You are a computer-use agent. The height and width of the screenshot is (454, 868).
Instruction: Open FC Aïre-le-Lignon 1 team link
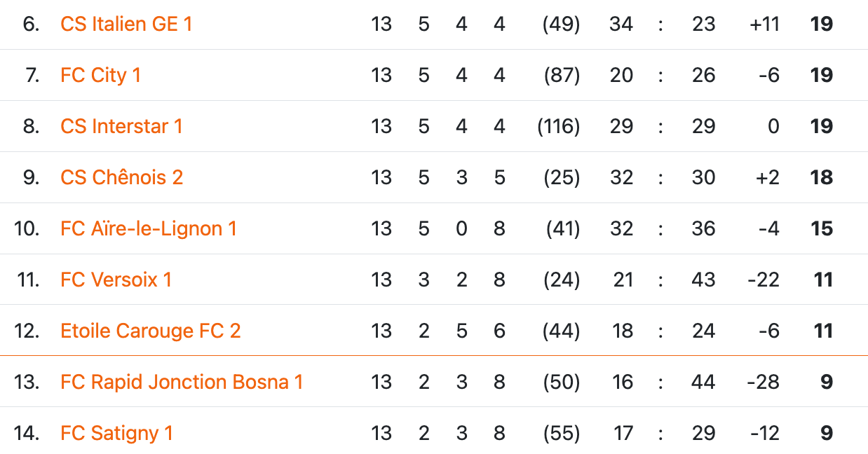[x=149, y=228]
